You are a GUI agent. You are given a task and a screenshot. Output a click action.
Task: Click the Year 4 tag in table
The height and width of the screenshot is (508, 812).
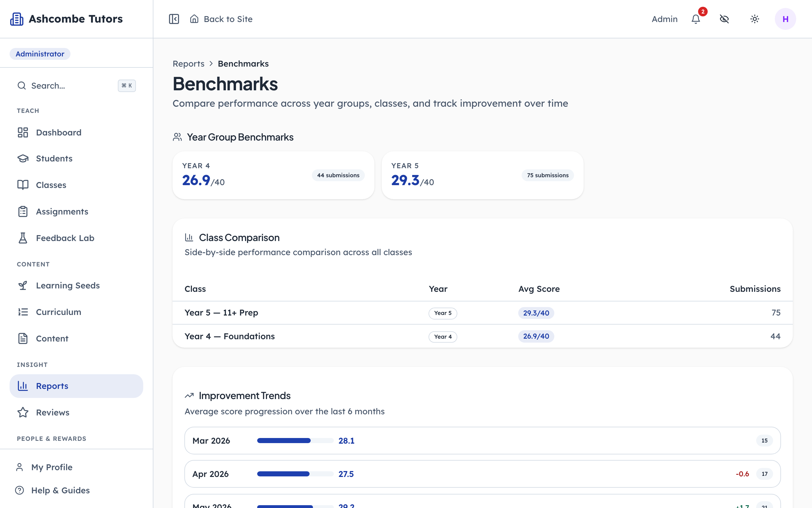(x=443, y=337)
